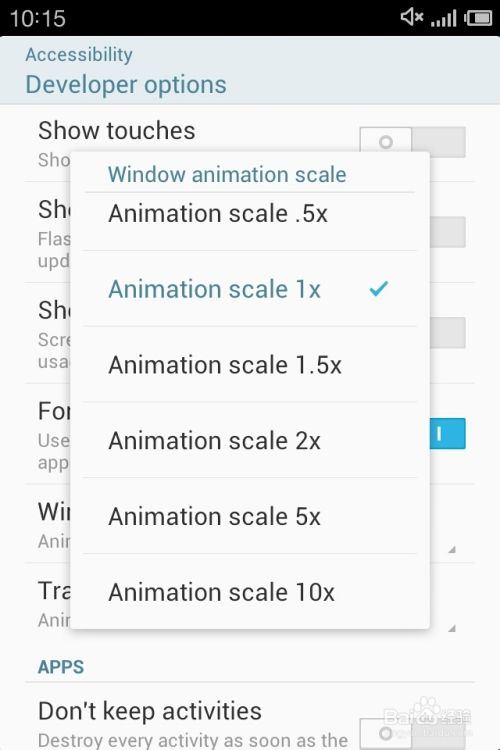Choose Animation scale 1x option
Image resolution: width=500 pixels, height=750 pixels.
249,289
